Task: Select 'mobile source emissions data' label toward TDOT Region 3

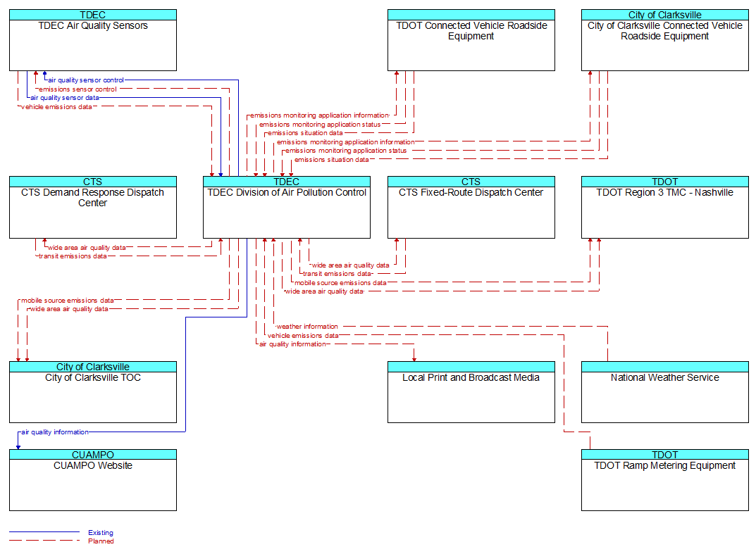Action: 340,283
